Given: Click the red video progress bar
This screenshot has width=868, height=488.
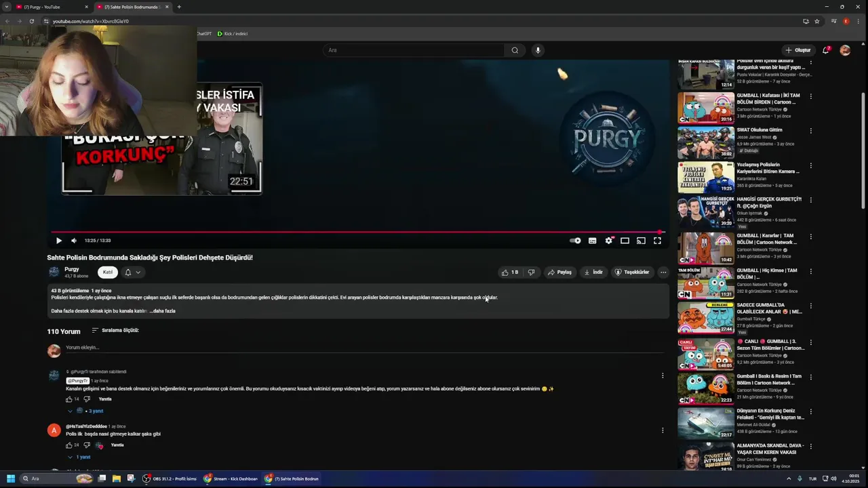Looking at the screenshot, I should [x=357, y=232].
